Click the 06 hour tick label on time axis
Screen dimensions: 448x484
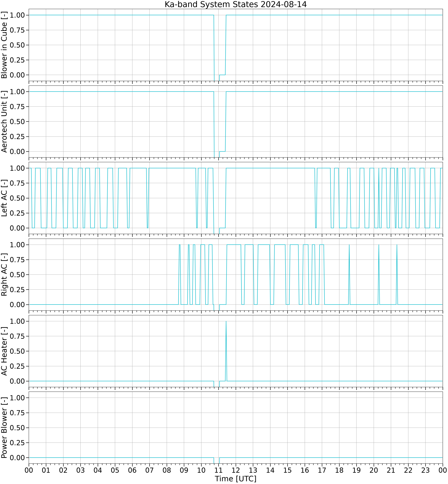pyautogui.click(x=132, y=470)
